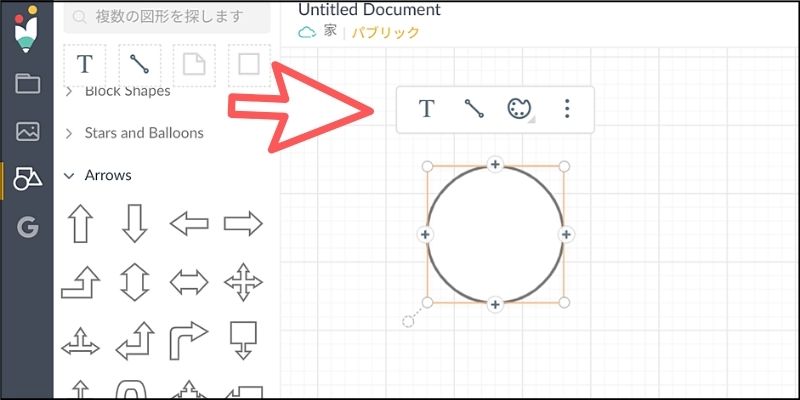Screen dimensions: 800x400
Task: Select the callout down arrow shape
Action: 243,340
